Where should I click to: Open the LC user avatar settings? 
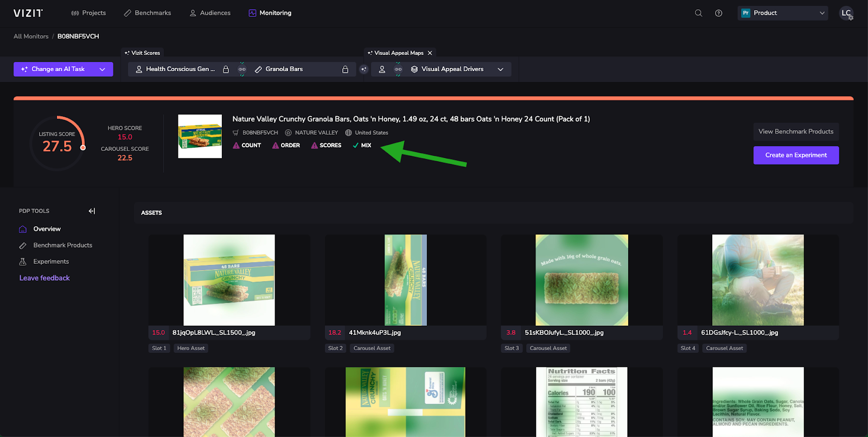pyautogui.click(x=846, y=13)
